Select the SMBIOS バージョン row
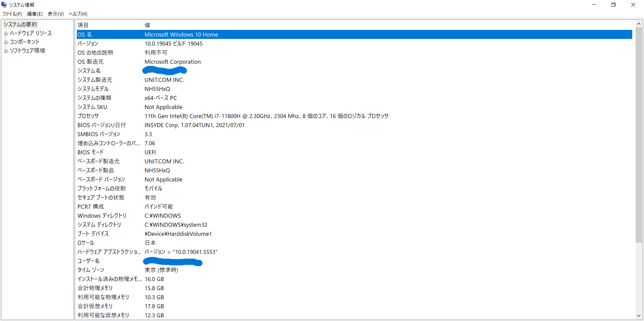Viewport: 644px width, 321px height. [x=355, y=134]
